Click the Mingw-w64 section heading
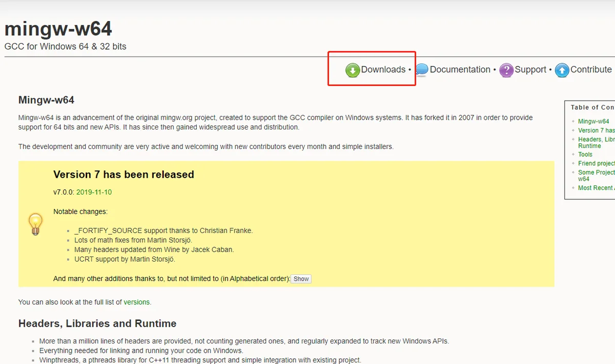The width and height of the screenshot is (615, 364). coord(46,100)
